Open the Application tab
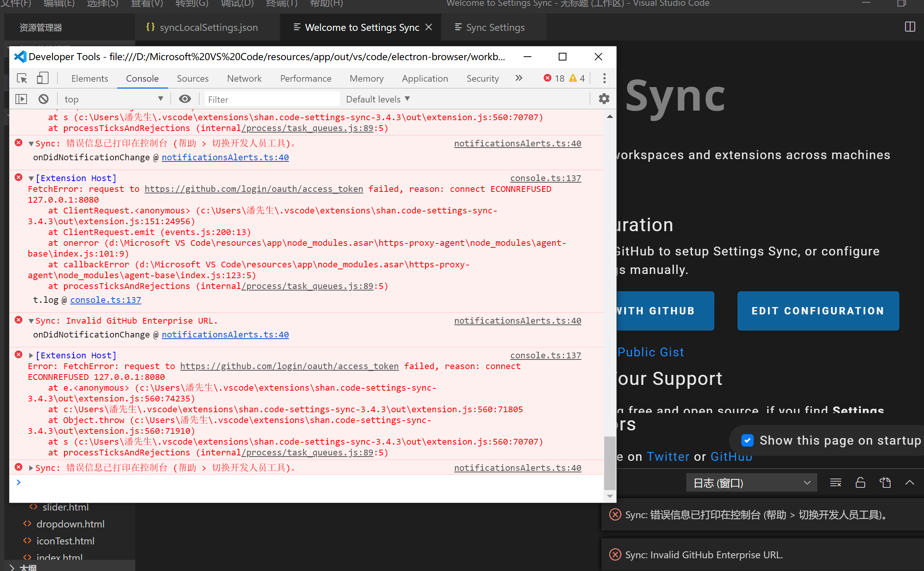Viewport: 924px width, 571px height. coord(425,78)
